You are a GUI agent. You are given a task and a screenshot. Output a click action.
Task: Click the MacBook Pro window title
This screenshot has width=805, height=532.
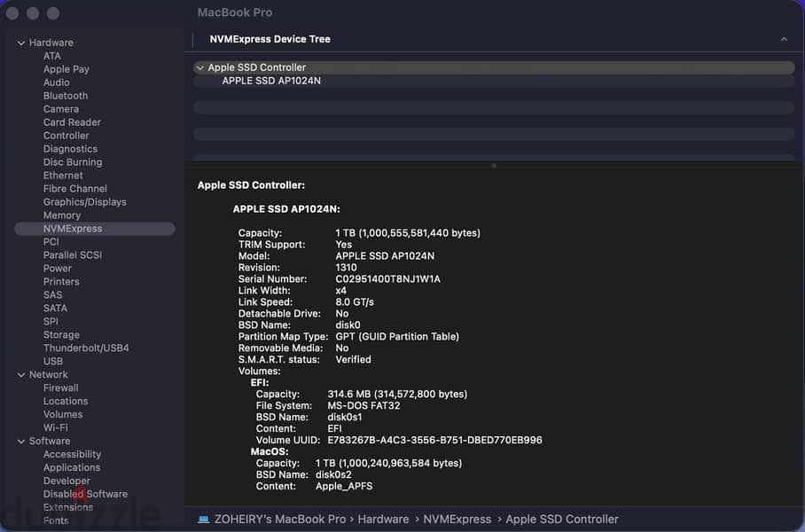click(x=235, y=12)
